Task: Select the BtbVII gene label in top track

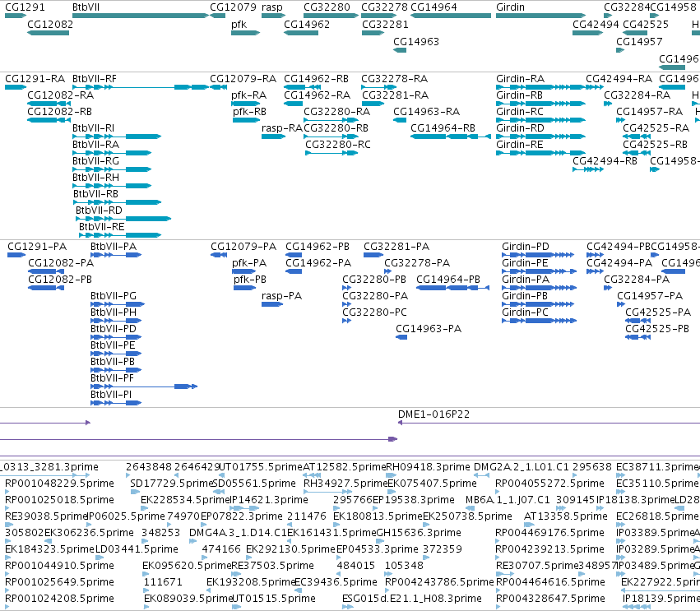Action: pos(86,7)
